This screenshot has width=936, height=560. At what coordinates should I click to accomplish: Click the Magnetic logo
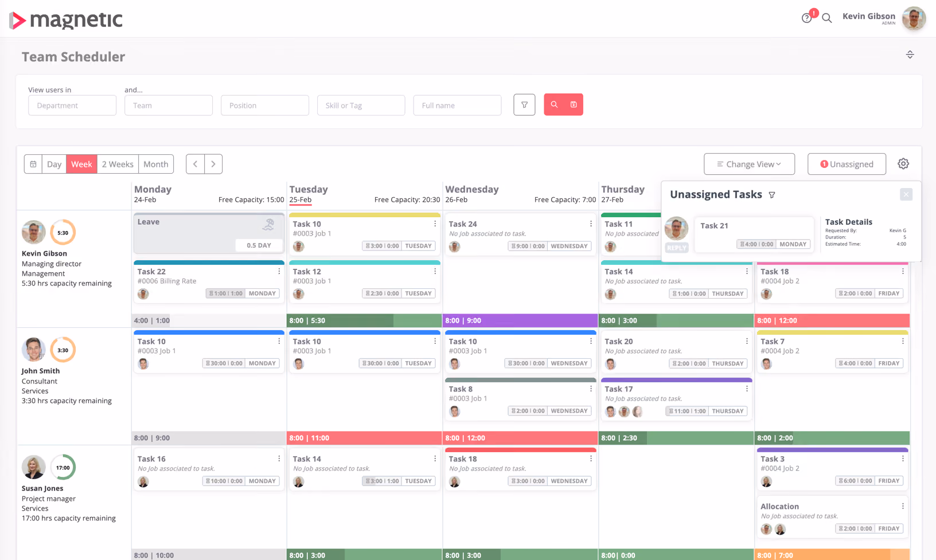(66, 20)
